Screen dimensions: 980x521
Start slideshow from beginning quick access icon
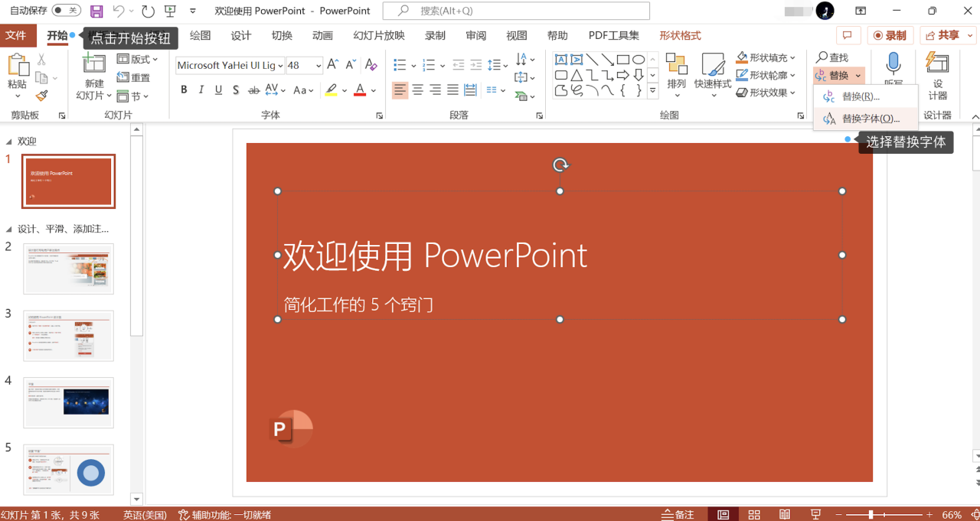170,11
